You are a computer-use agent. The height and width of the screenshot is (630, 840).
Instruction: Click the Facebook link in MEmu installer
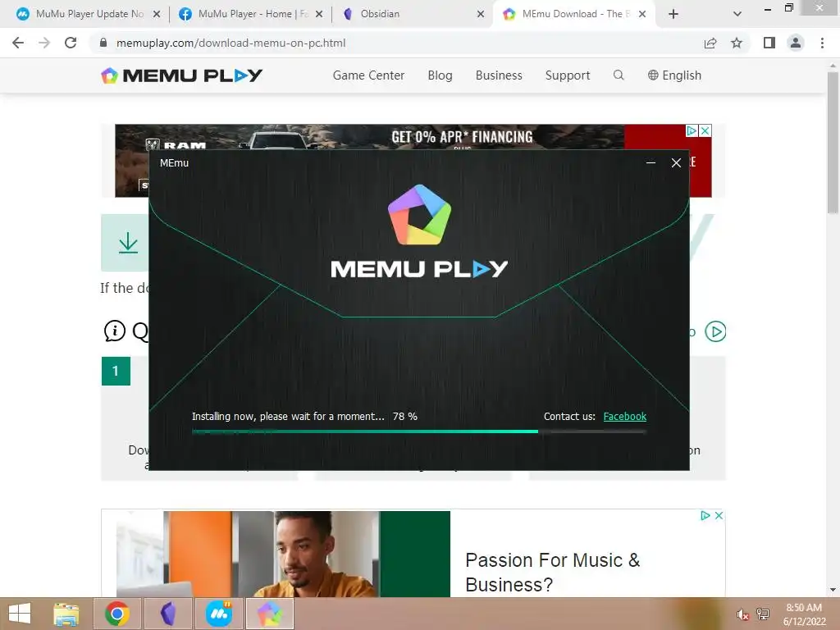point(624,416)
